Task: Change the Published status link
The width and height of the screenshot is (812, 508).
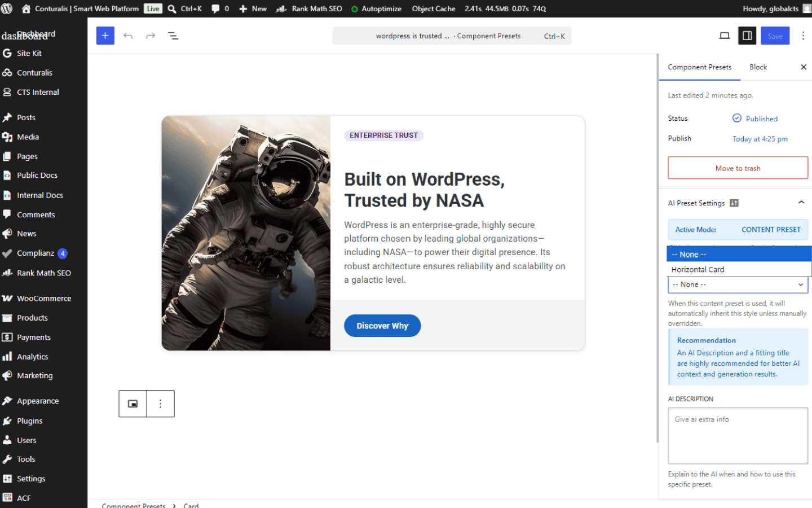Action: click(761, 119)
